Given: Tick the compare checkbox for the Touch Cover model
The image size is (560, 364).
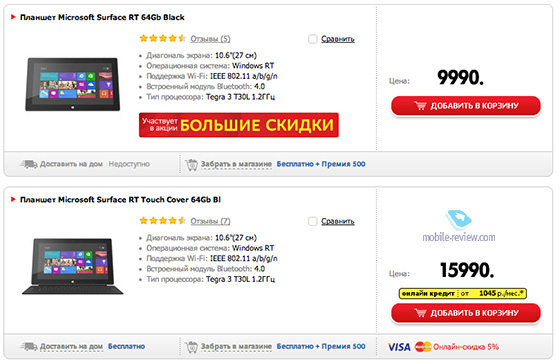Looking at the screenshot, I should (312, 221).
